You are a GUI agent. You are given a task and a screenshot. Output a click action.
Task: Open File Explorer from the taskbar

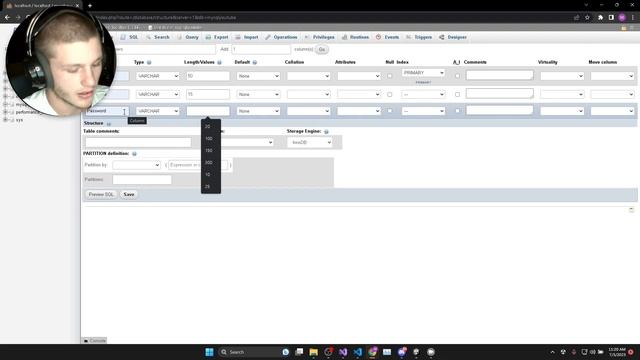[x=313, y=352]
